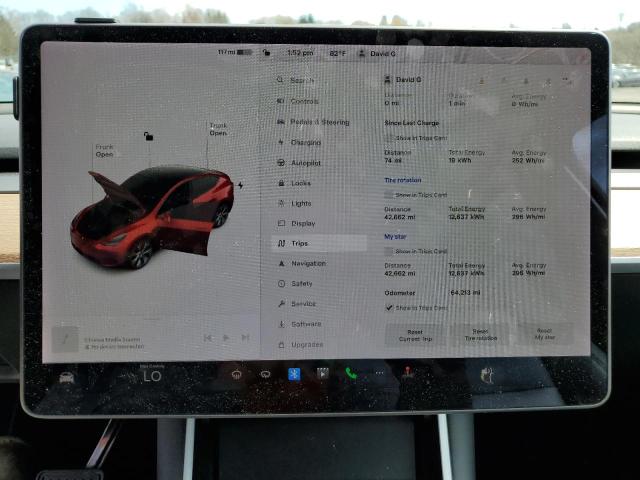
Task: Open the Service menu
Action: (303, 304)
